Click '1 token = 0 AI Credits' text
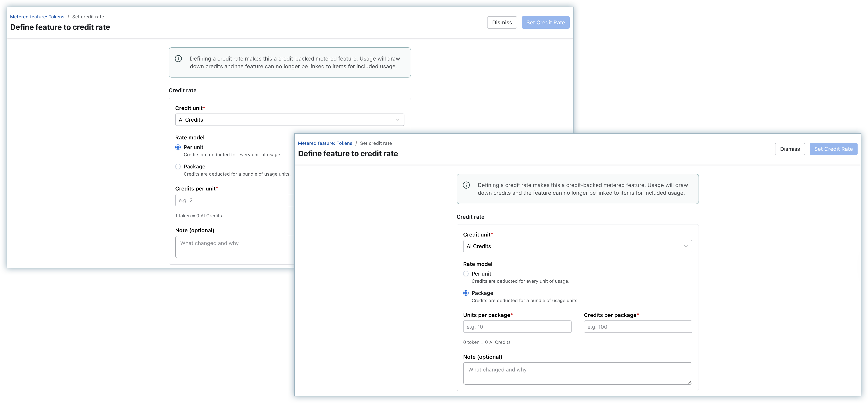The height and width of the screenshot is (403, 868). coord(198,216)
